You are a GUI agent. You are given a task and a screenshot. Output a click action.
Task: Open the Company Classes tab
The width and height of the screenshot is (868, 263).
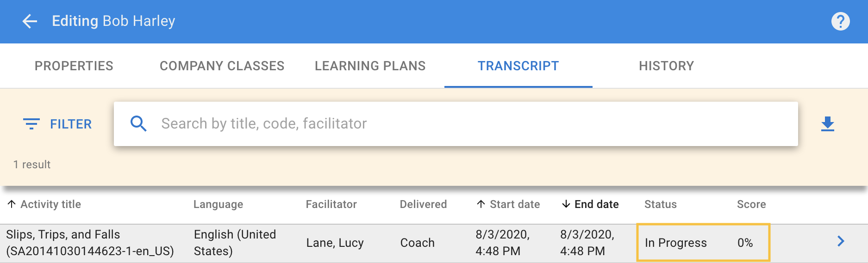pyautogui.click(x=222, y=66)
